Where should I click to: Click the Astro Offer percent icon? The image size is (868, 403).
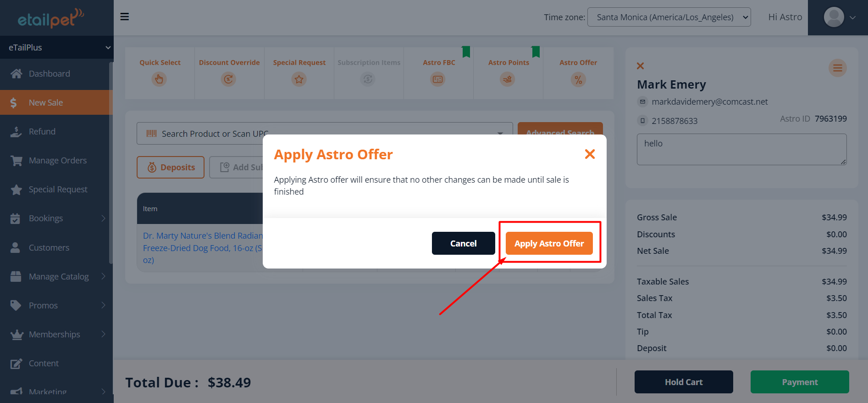578,79
